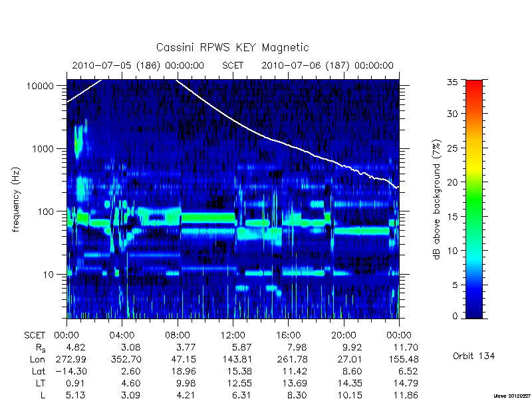Click the L value 5.13
This screenshot has height=399, width=532.
tap(76, 394)
